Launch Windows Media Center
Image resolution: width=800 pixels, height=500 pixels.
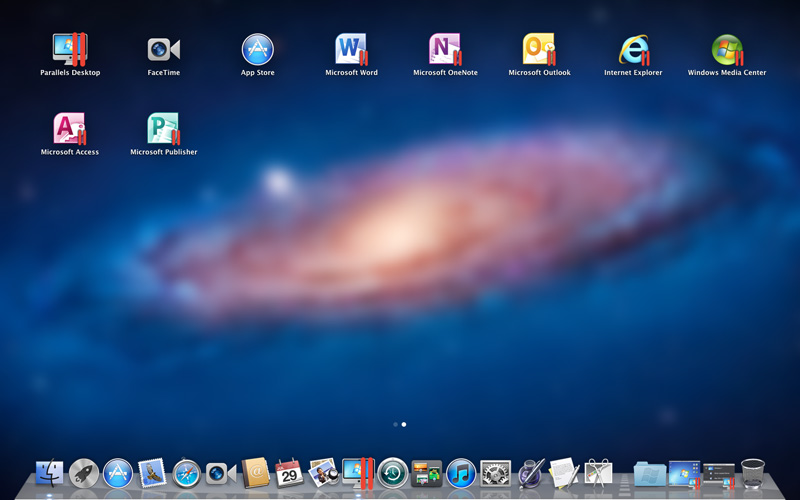(x=727, y=49)
